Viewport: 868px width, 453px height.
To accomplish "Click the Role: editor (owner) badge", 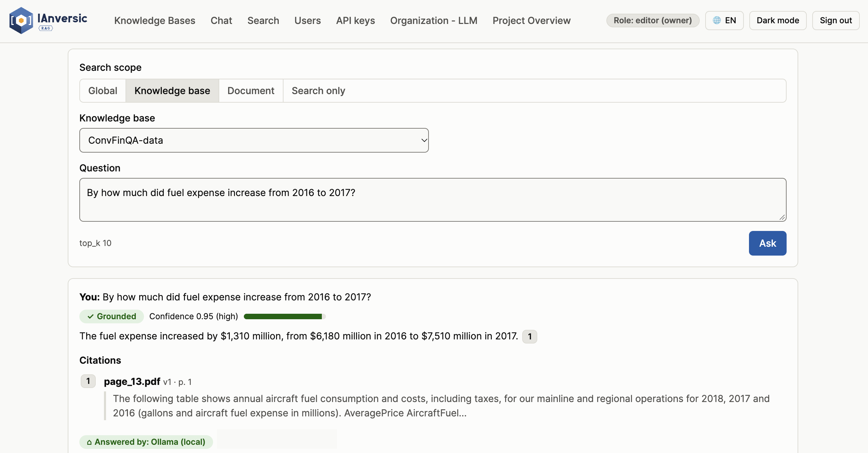I will tap(653, 21).
